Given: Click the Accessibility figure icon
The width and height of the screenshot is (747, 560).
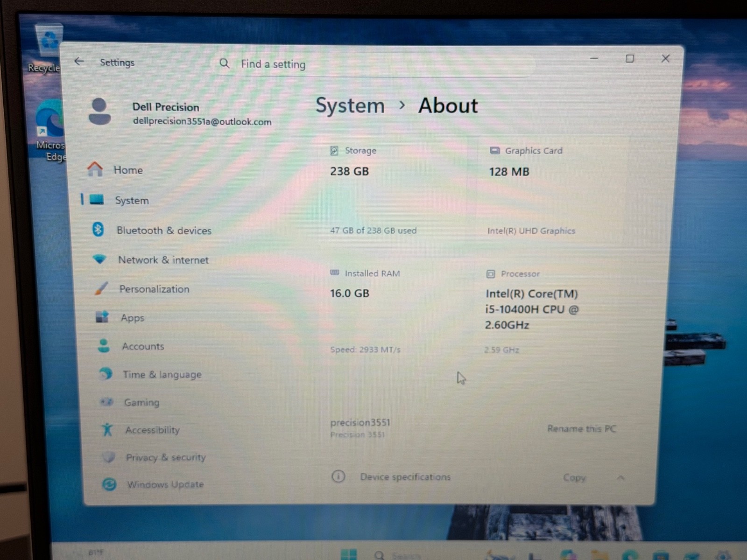Looking at the screenshot, I should (x=107, y=429).
